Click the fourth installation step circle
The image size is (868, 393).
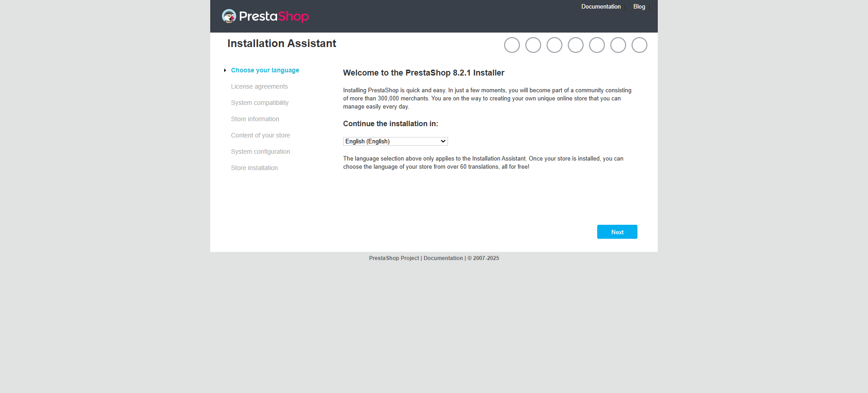576,45
